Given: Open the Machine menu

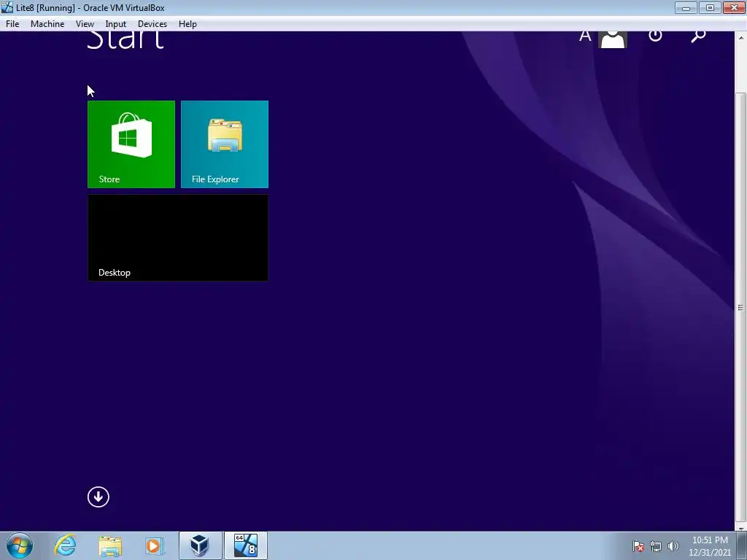Looking at the screenshot, I should (x=47, y=24).
